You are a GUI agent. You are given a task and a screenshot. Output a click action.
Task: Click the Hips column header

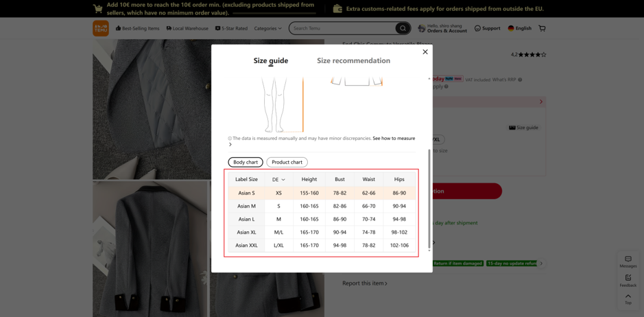tap(399, 179)
